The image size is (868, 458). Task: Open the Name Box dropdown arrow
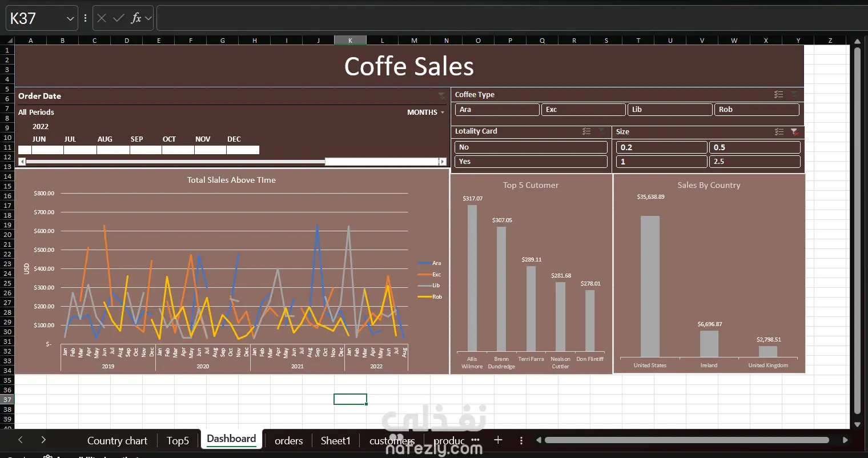[70, 19]
